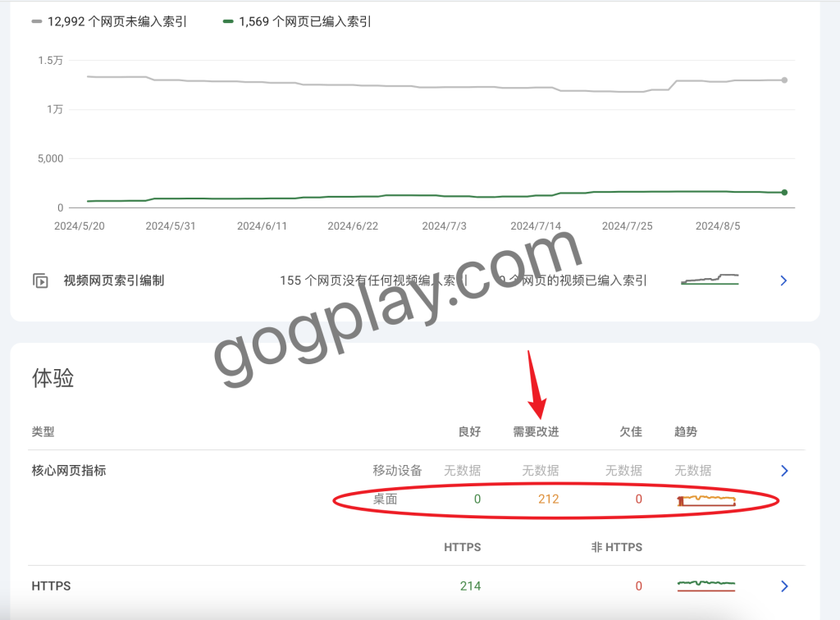
Task: Open video page indexing report chevron
Action: pyautogui.click(x=783, y=280)
